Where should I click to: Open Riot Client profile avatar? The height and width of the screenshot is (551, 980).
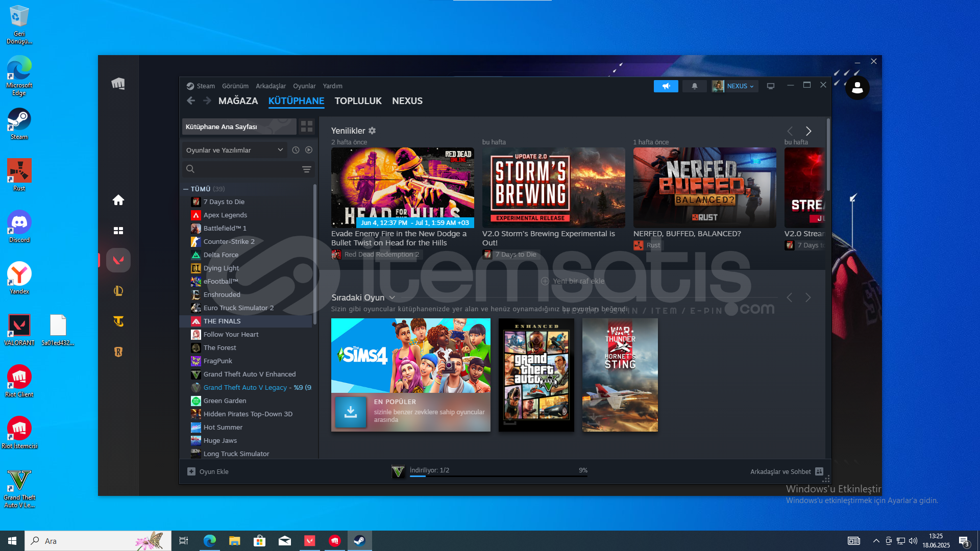857,88
